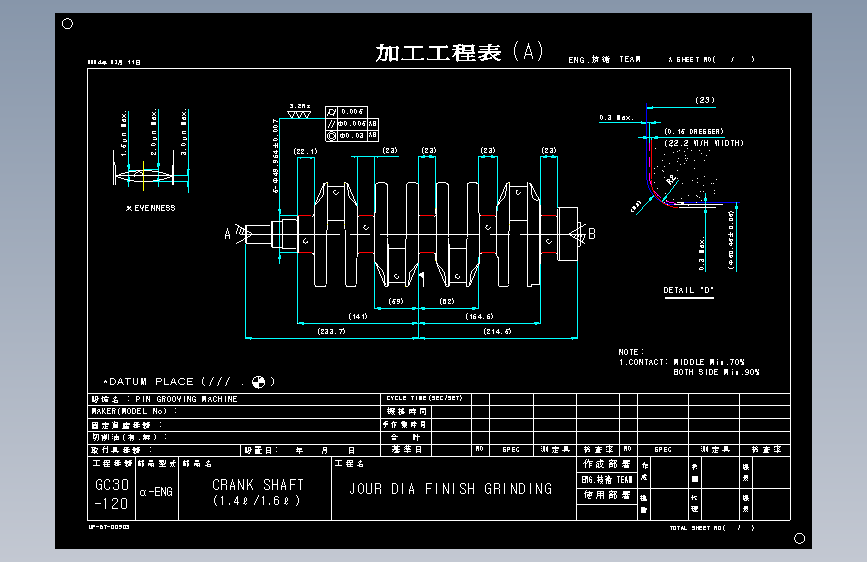The height and width of the screenshot is (562, 867).
Task: Click the CYCLE TIME(SEC/SET) header cell
Action: pyautogui.click(x=424, y=398)
